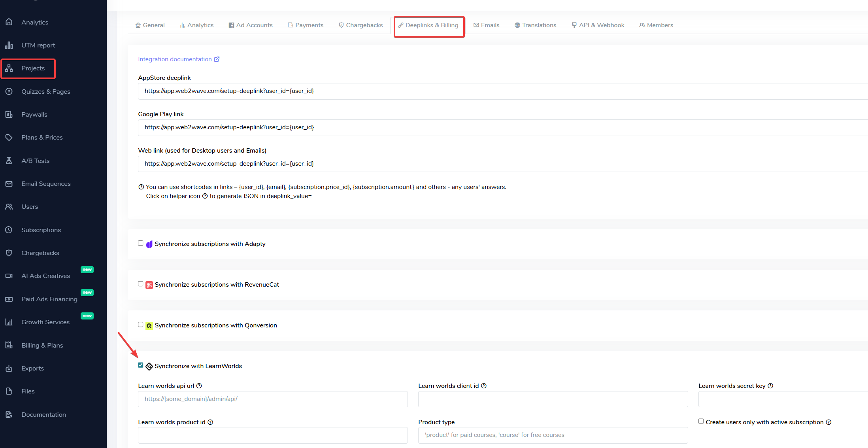Click the Google Play link field
Viewport: 868px width, 448px height.
503,127
